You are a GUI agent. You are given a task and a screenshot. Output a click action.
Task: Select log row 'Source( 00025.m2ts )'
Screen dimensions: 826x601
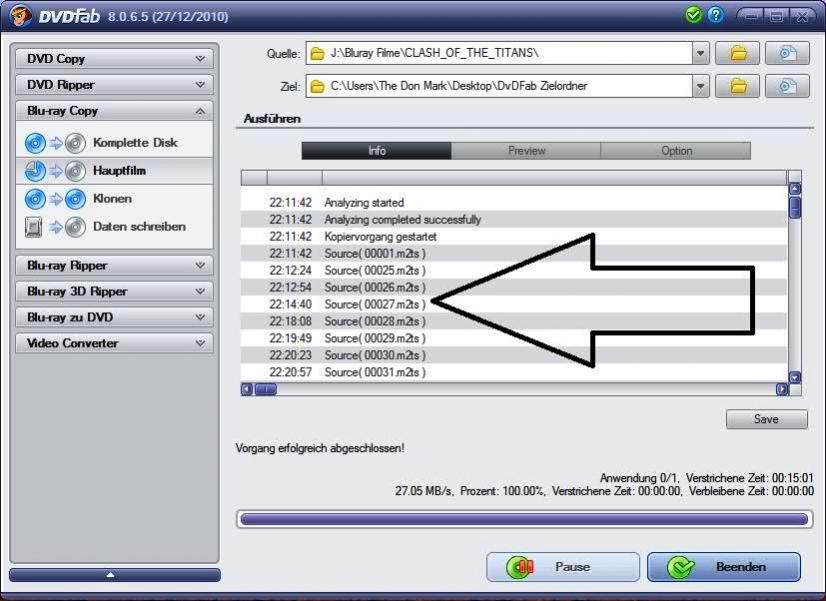pos(514,270)
